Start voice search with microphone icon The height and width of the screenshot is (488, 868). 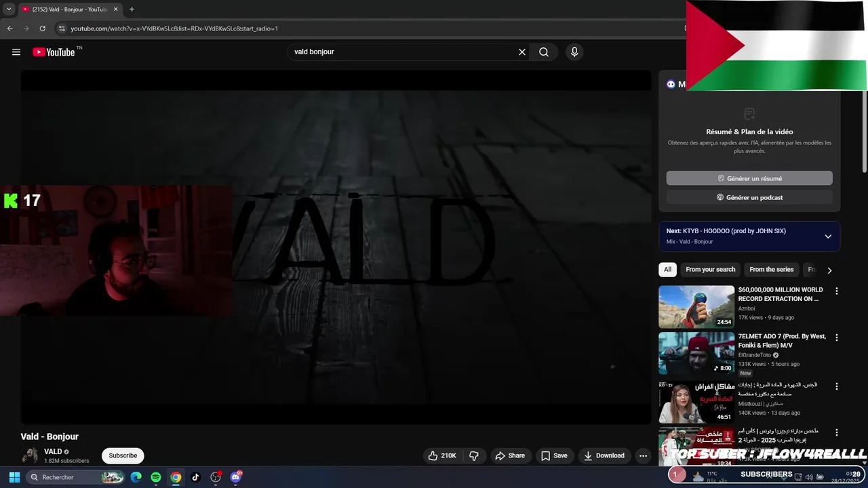pyautogui.click(x=574, y=52)
